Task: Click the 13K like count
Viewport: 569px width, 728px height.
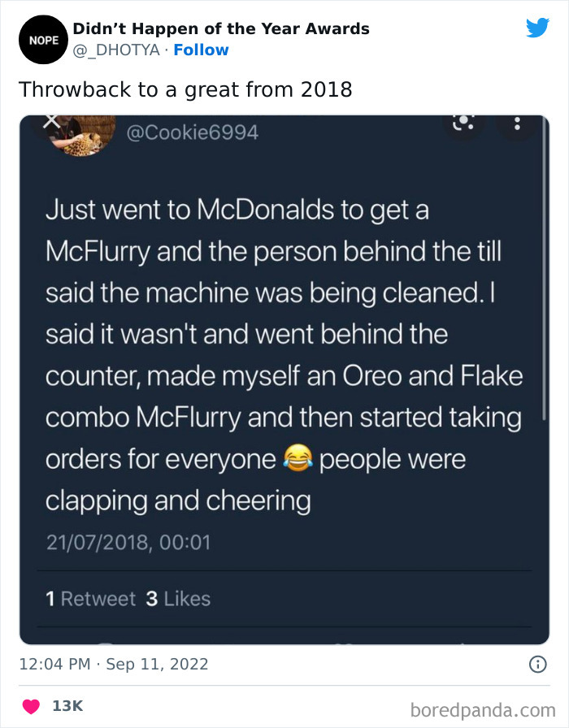Action: 70,706
